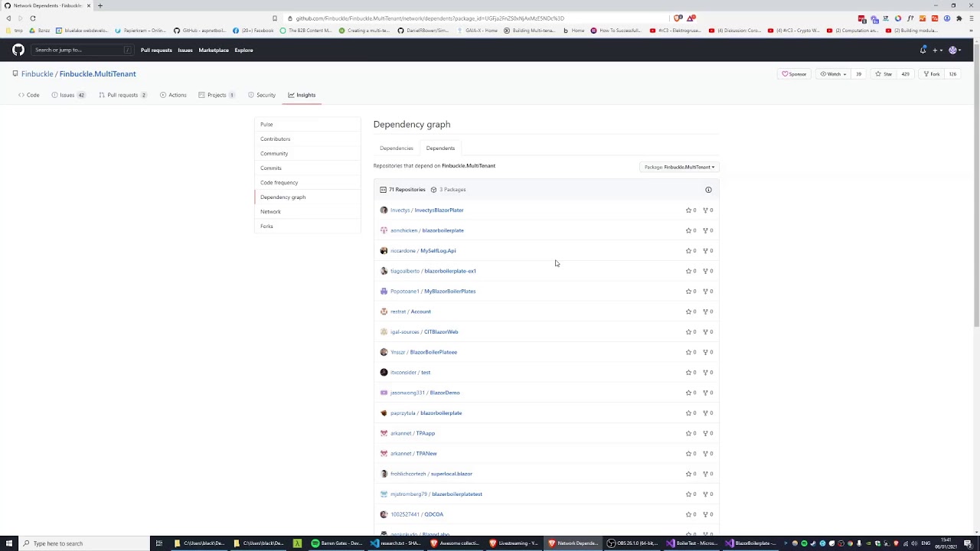Open the blazorboilerplatetest repository link

coord(457,494)
